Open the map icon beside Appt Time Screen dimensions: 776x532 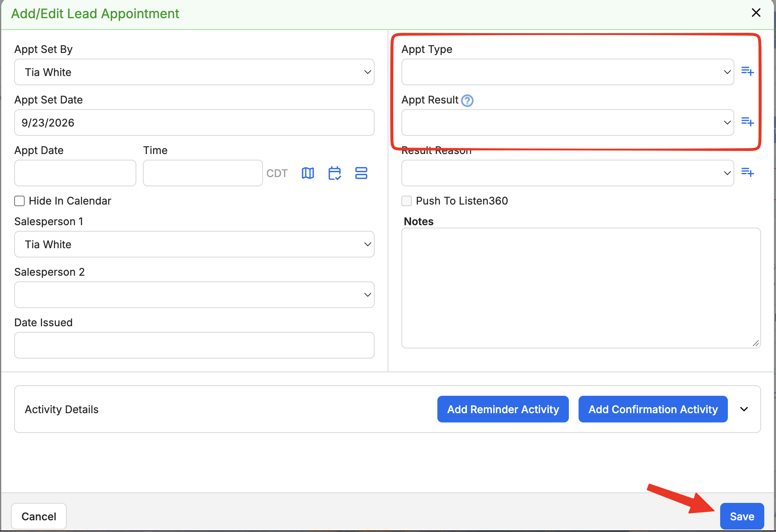tap(308, 173)
